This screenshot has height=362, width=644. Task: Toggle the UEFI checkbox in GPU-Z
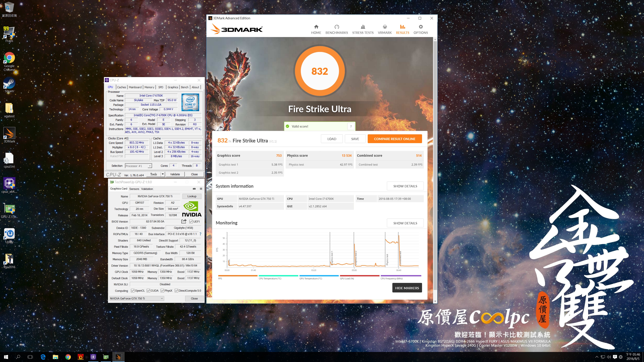[x=191, y=222]
